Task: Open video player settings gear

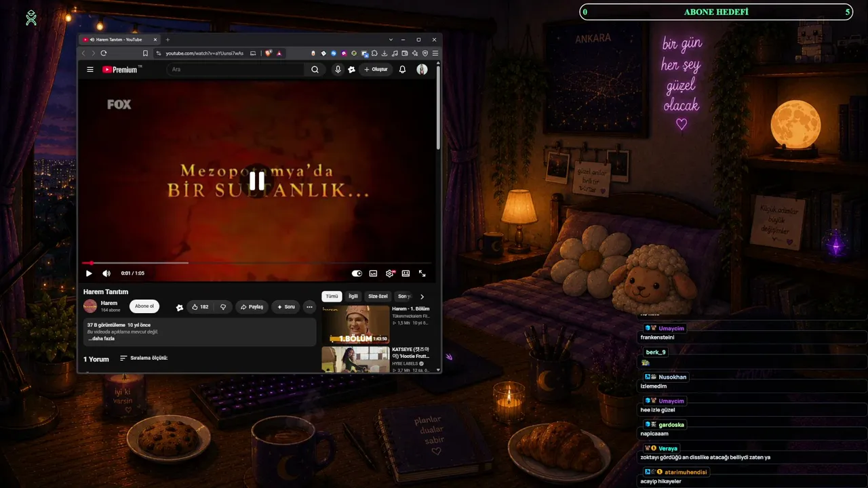Action: (389, 273)
